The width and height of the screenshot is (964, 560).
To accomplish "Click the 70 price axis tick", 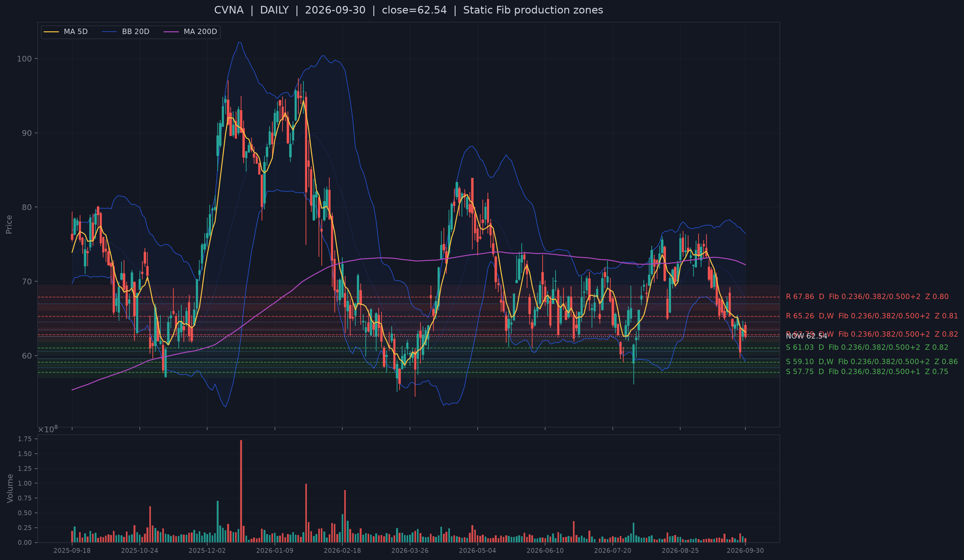I will point(27,282).
